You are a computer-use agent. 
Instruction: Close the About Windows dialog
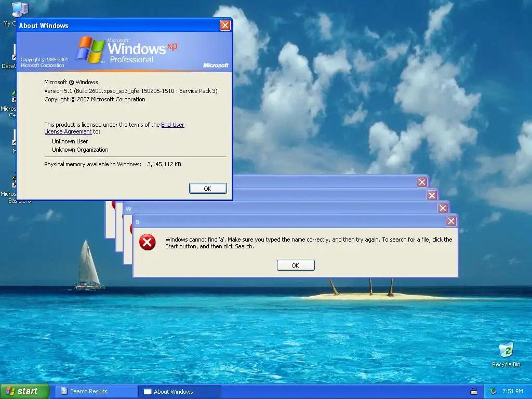225,25
